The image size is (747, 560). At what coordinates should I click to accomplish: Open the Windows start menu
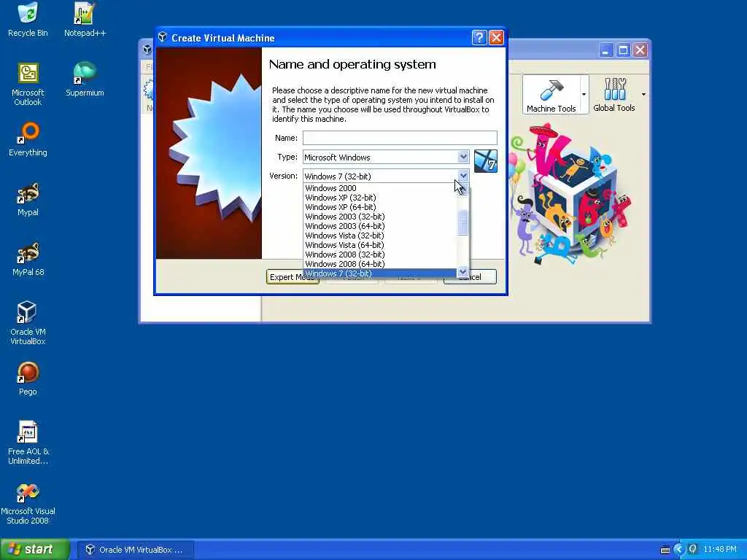click(34, 550)
